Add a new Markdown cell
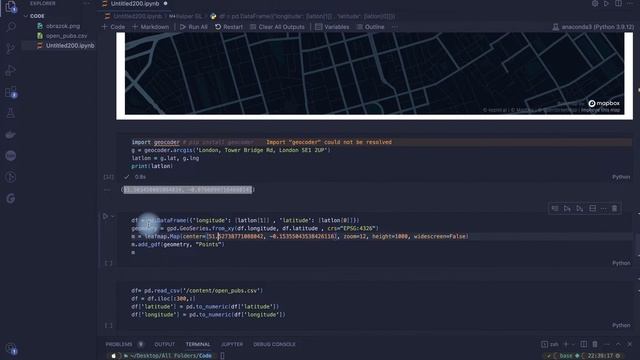The height and width of the screenshot is (360, 640). [x=150, y=27]
